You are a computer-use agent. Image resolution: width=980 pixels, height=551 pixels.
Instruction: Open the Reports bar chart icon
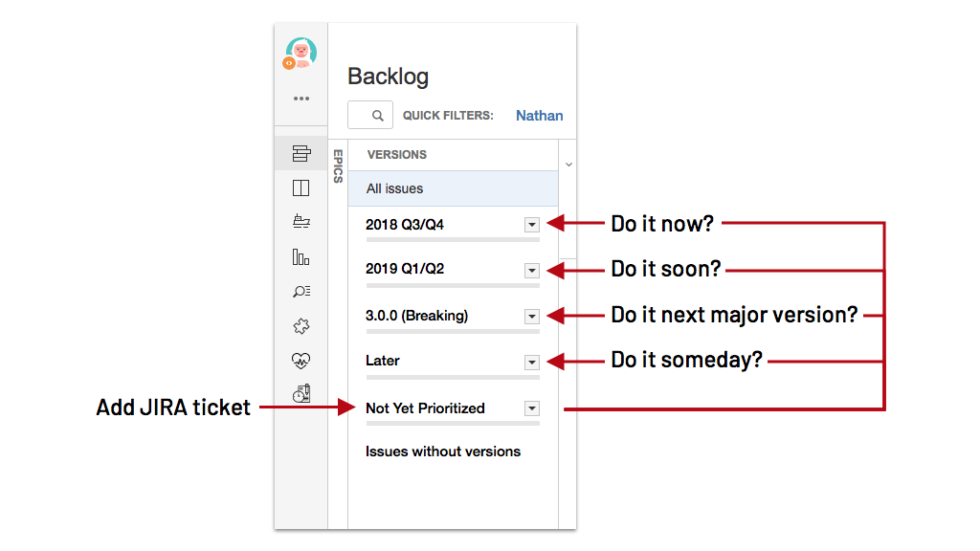(301, 256)
